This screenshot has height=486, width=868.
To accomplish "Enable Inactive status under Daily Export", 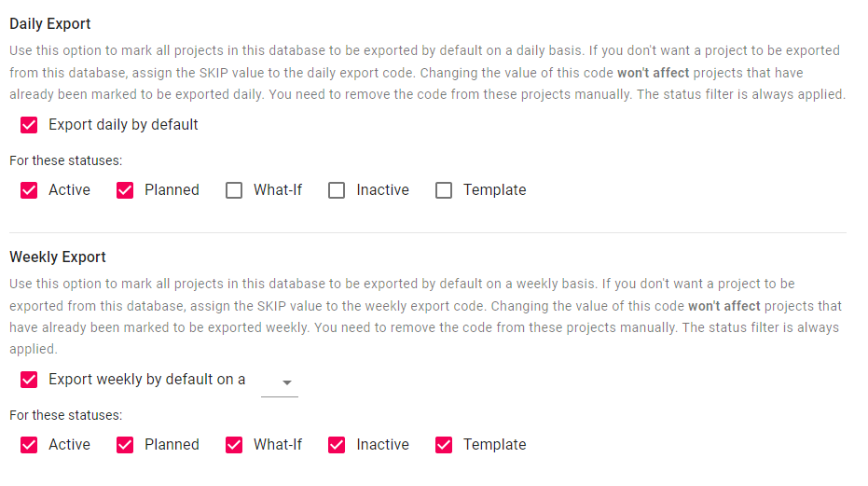I will point(337,190).
